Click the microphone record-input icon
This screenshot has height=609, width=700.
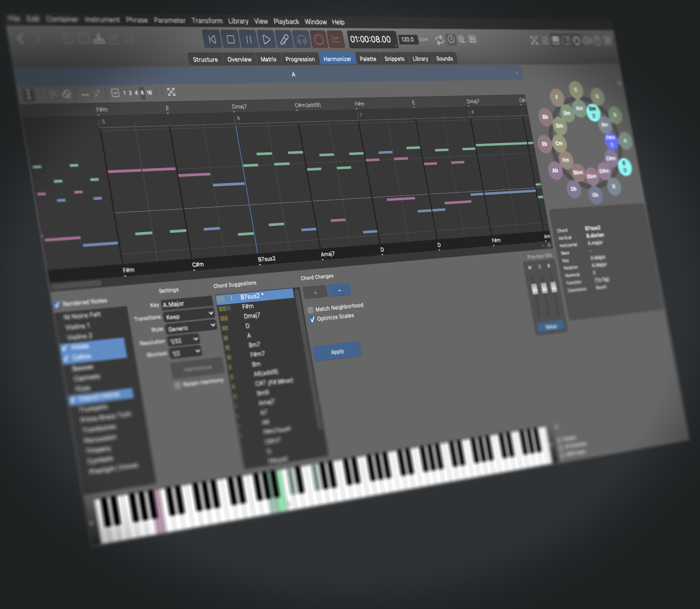[284, 39]
